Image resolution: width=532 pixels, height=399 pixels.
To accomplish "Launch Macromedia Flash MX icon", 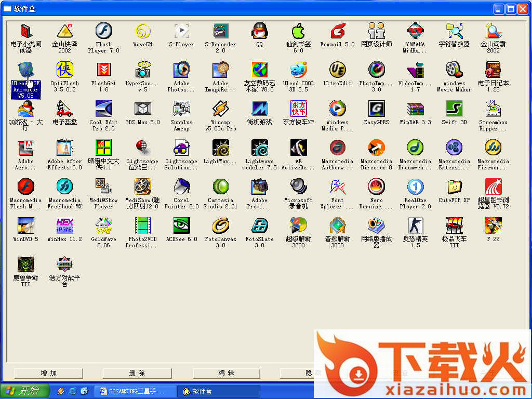I will click(x=26, y=187).
